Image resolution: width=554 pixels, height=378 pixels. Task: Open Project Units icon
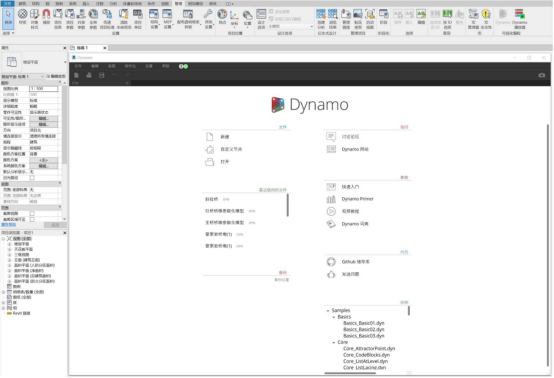point(137,18)
